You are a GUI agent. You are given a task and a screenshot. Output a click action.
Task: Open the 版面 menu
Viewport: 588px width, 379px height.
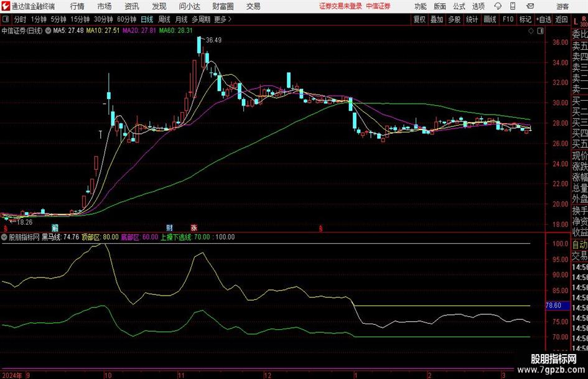[440, 6]
